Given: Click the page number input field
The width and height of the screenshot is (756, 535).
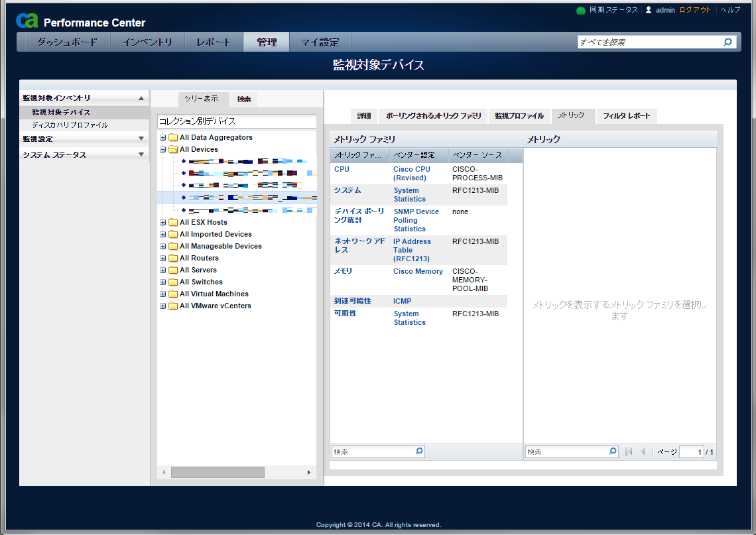Looking at the screenshot, I should click(691, 452).
